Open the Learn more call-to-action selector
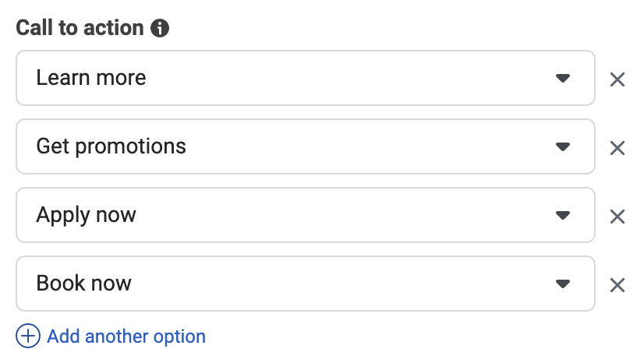This screenshot has height=363, width=644. pos(306,78)
